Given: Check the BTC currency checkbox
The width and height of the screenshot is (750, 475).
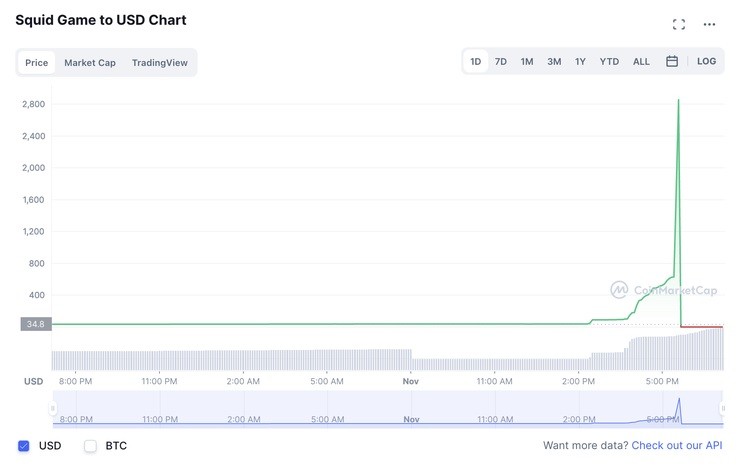Looking at the screenshot, I should 90,446.
